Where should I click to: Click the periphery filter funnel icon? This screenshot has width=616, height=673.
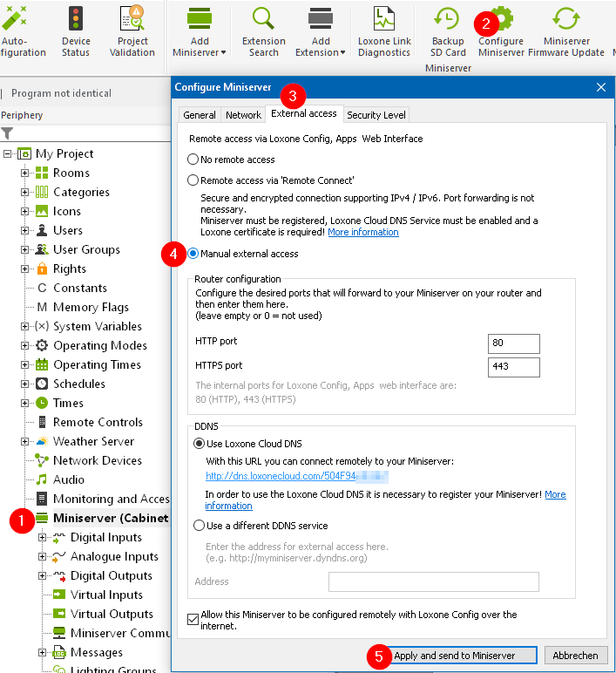click(x=7, y=133)
